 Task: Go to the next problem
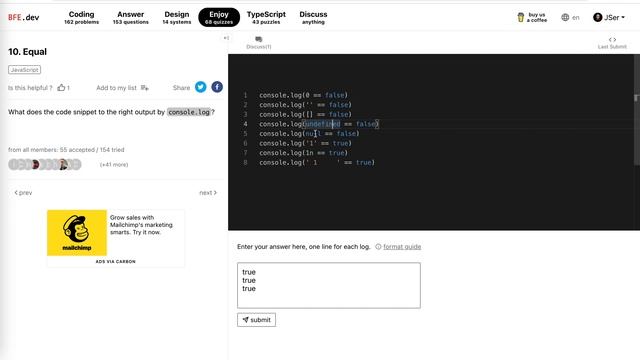[208, 193]
